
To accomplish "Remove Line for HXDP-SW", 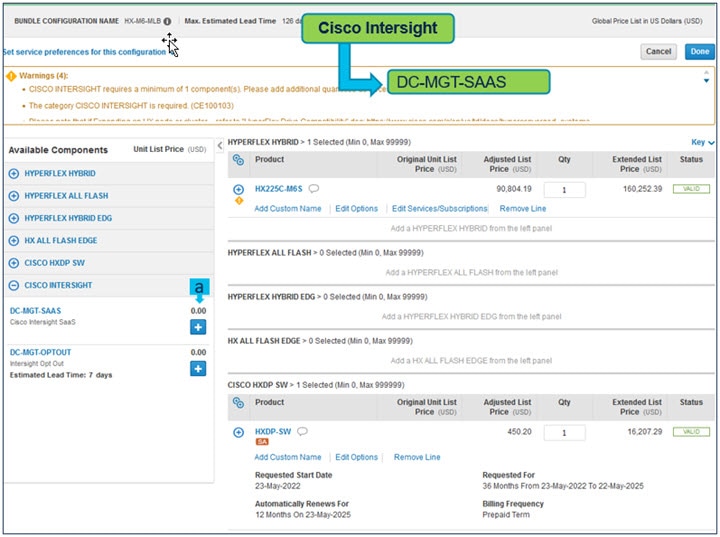I will point(417,457).
